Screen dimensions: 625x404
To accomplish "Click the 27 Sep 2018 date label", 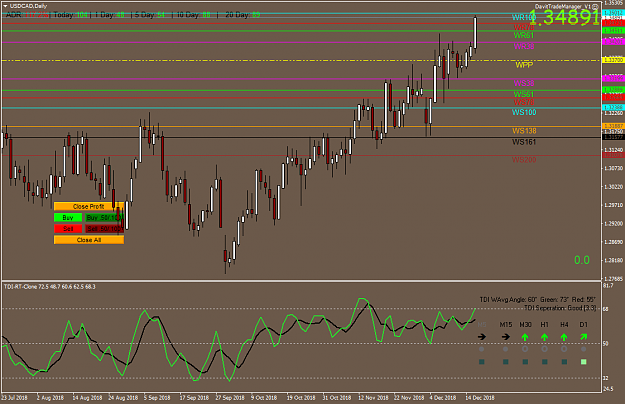I will 230,398.
